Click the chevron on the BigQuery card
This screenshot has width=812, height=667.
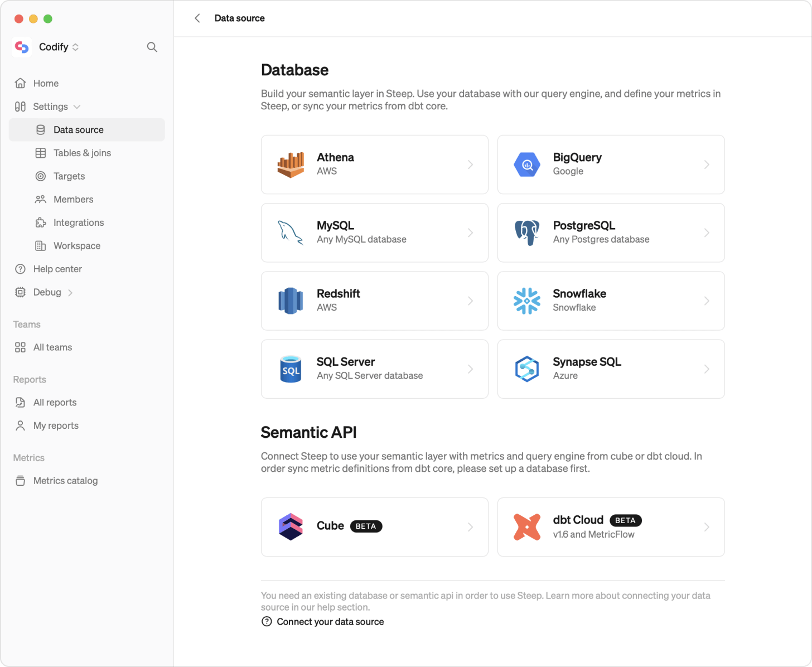coord(707,165)
